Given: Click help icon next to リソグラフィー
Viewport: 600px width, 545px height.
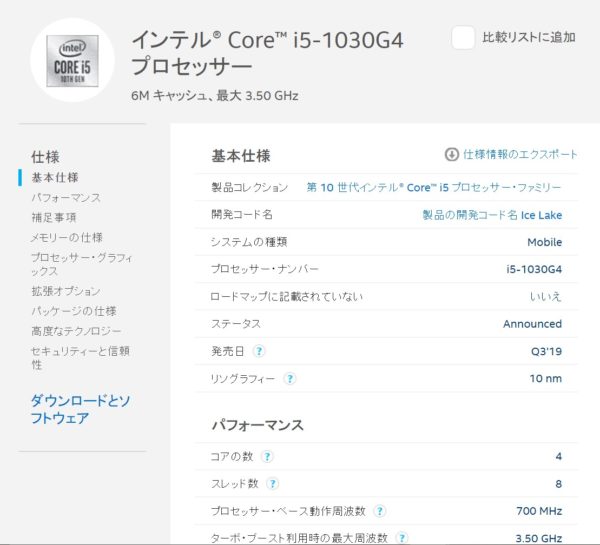Looking at the screenshot, I should [x=290, y=379].
